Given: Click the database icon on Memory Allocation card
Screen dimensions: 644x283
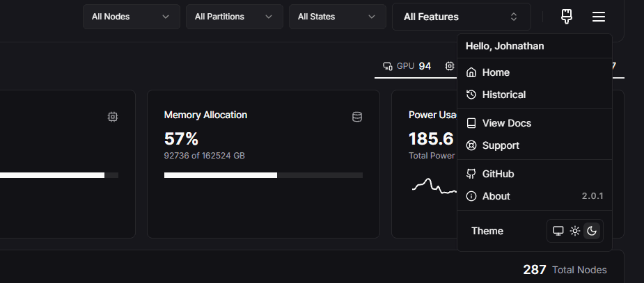Looking at the screenshot, I should (x=357, y=117).
